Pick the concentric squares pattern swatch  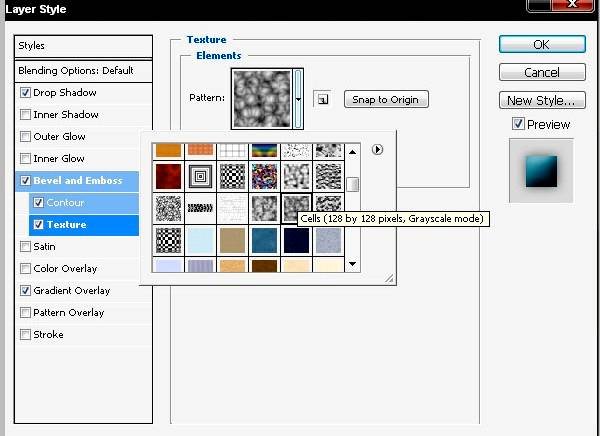203,178
